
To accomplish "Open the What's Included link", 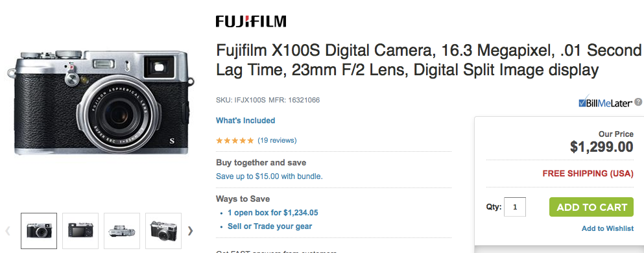I will click(246, 121).
